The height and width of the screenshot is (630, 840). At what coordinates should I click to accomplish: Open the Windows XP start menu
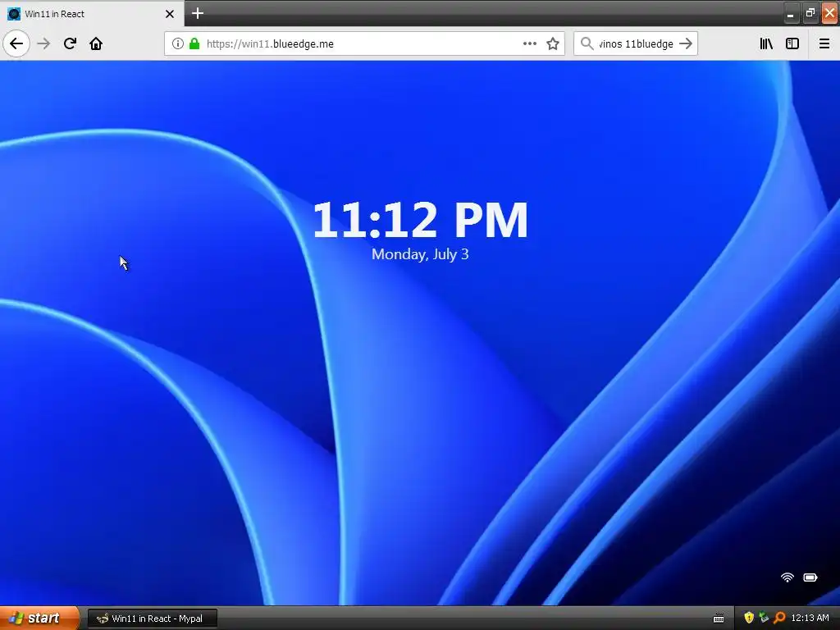coord(39,618)
